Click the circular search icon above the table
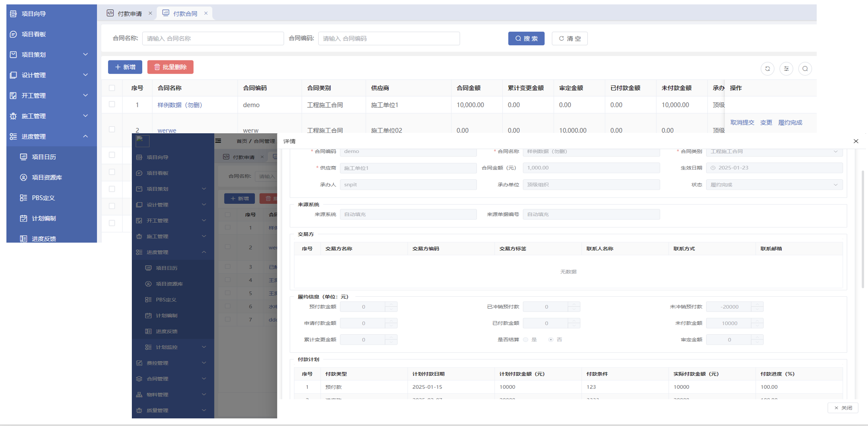 point(805,69)
